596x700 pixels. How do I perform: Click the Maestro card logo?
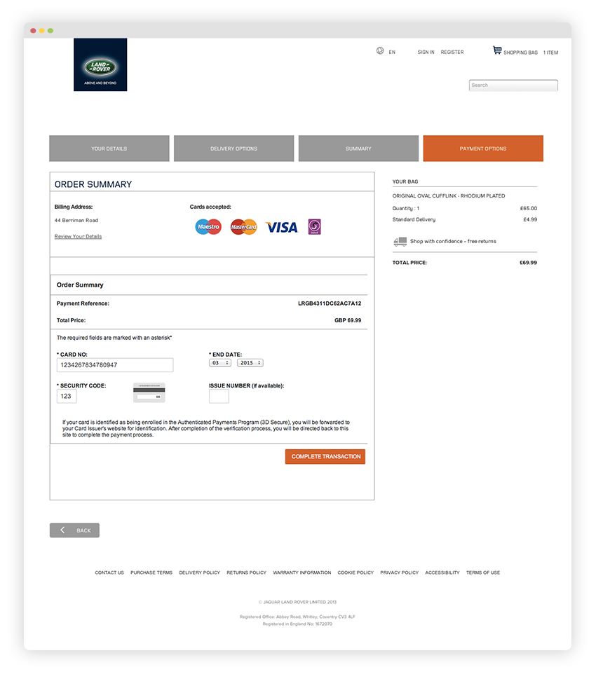tap(208, 227)
